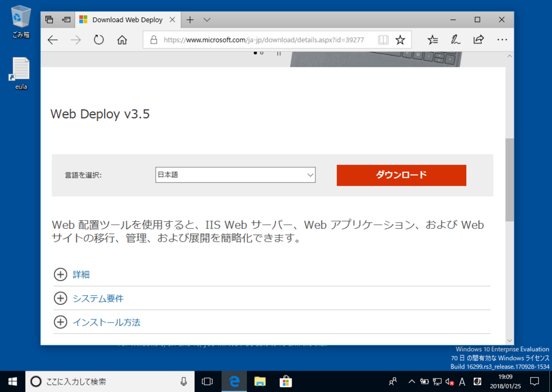Open Edge settings ellipsis menu
Viewport: 552px width, 392px height.
pyautogui.click(x=502, y=40)
